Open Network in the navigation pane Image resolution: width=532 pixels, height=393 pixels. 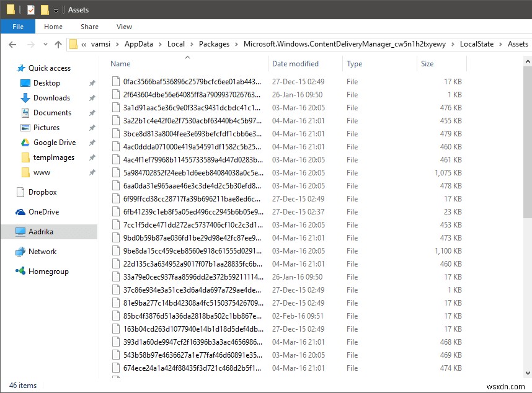coord(42,252)
